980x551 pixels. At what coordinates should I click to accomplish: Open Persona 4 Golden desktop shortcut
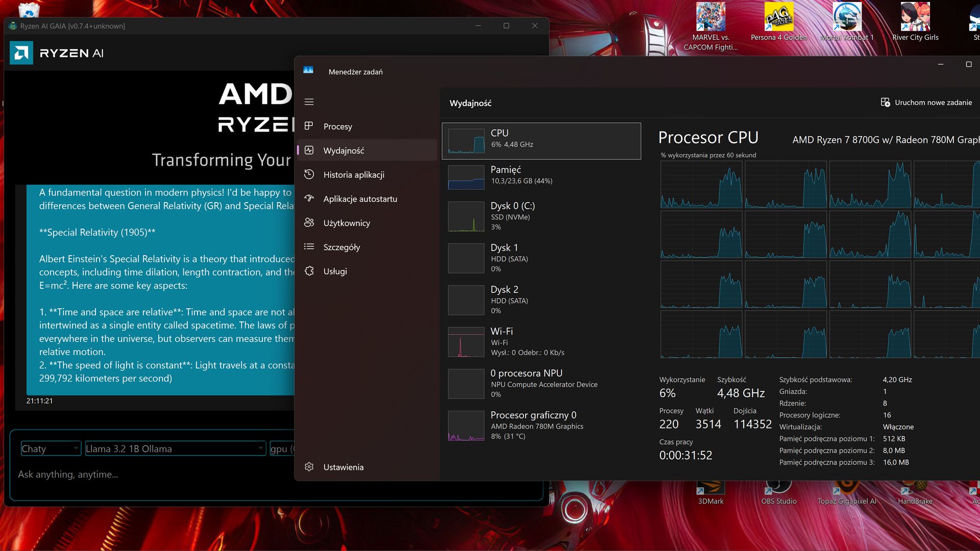tap(778, 22)
